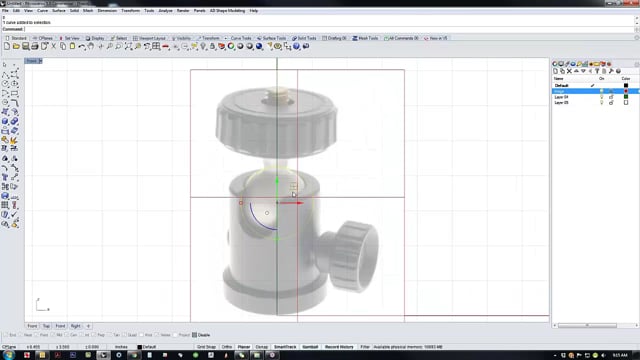
Task: Toggle Gumball in status bar
Action: coord(310,347)
